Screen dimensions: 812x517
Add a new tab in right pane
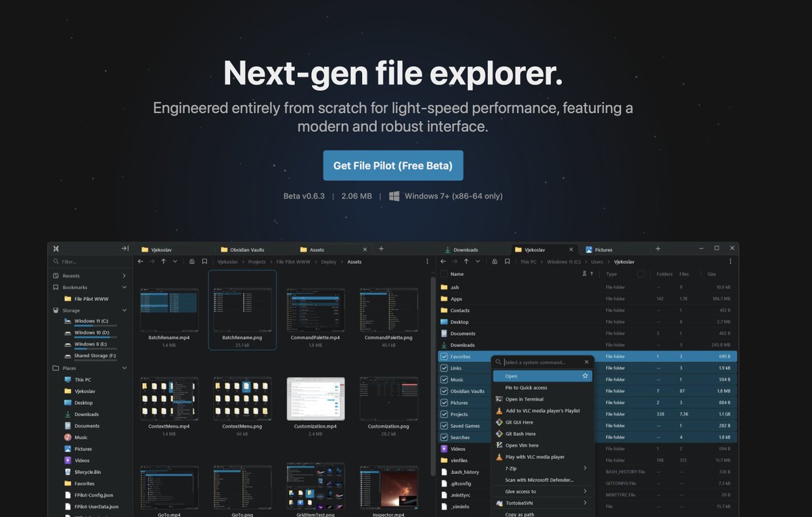click(657, 249)
